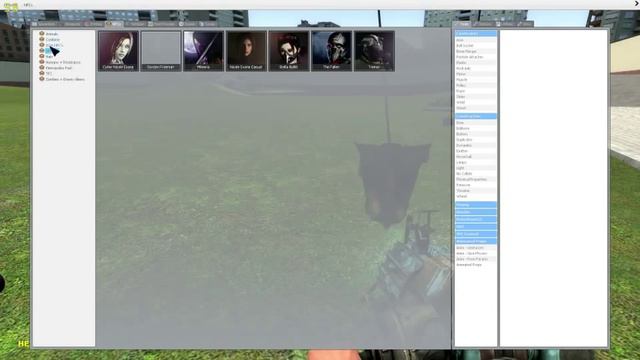The width and height of the screenshot is (640, 360).
Task: Collapse the Animated Props section header
Action: [476, 241]
